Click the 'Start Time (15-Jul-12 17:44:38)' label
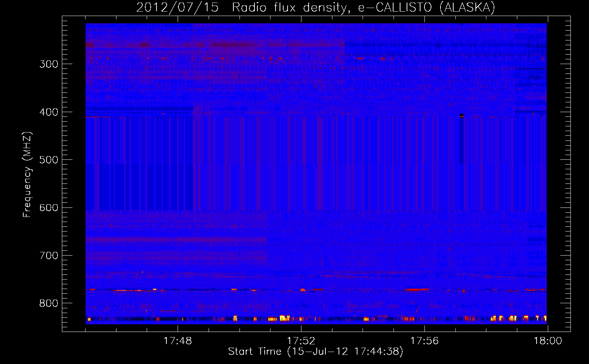 pyautogui.click(x=316, y=352)
